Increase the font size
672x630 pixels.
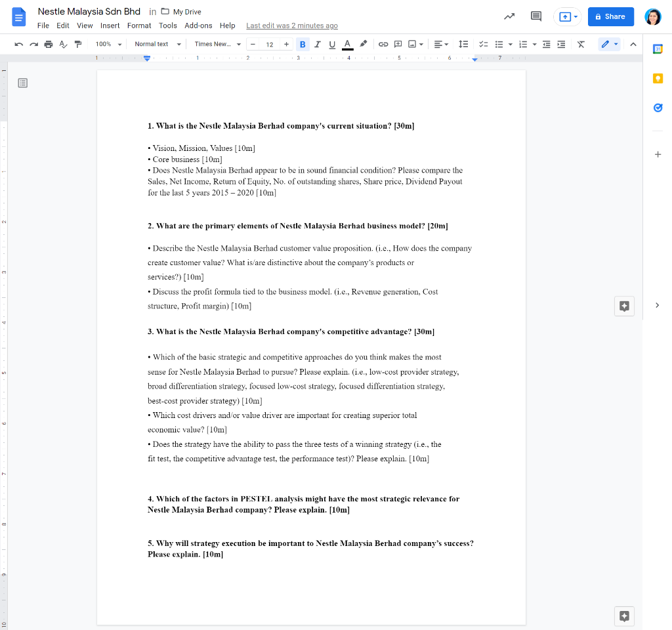coord(286,44)
